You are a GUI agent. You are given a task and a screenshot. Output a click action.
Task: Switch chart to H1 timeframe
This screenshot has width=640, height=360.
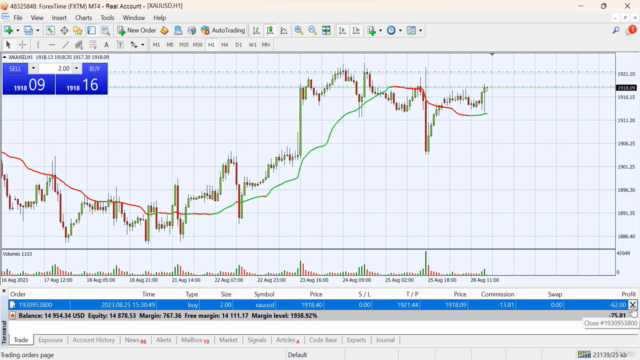(x=211, y=44)
